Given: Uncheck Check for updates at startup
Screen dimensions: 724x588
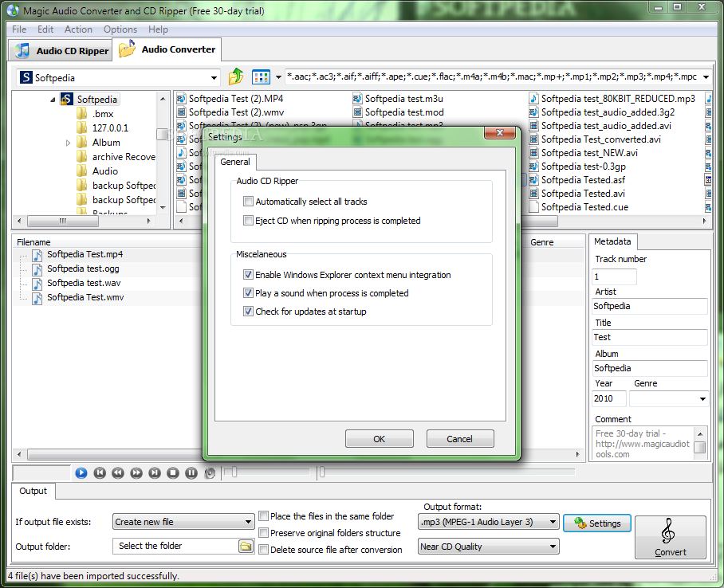Looking at the screenshot, I should tap(249, 312).
